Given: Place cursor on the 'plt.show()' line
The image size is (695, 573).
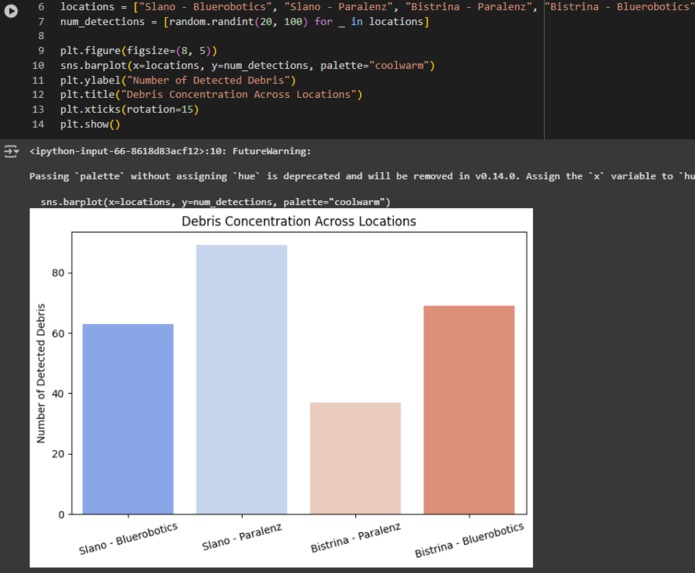Looking at the screenshot, I should pos(90,124).
